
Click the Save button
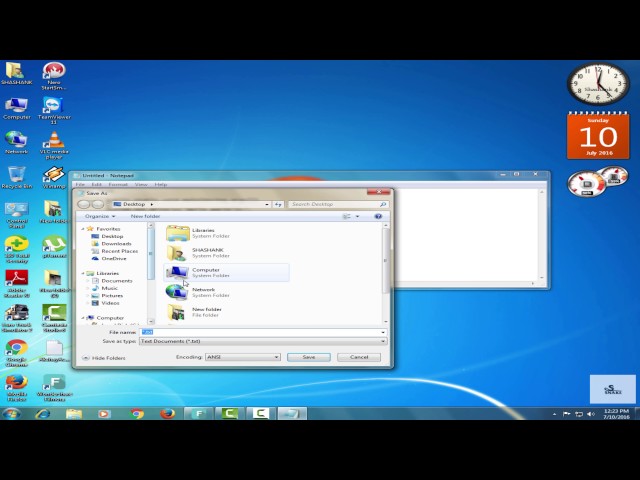point(309,357)
